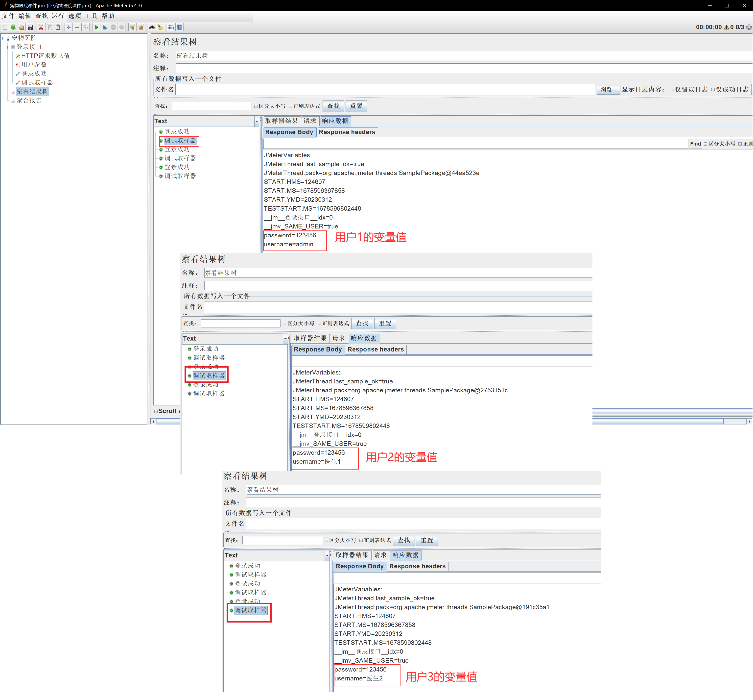This screenshot has width=753, height=700.
Task: Open the Help book toolbar icon
Action: click(180, 27)
